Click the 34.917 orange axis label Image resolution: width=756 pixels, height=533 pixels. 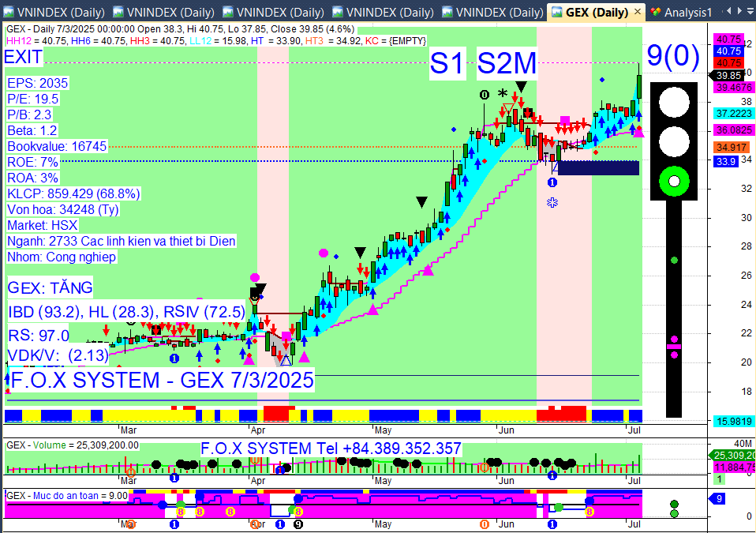click(x=732, y=147)
